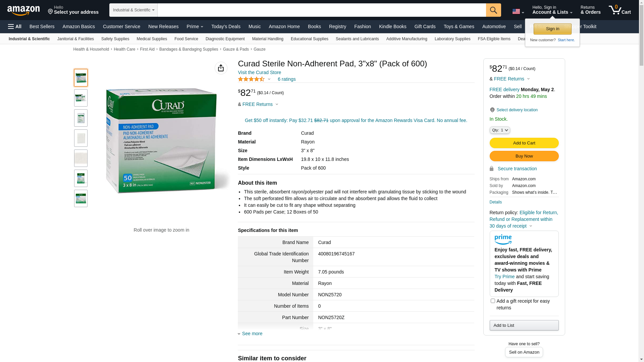The width and height of the screenshot is (644, 362).
Task: Open Today's Deals menu item
Action: point(225,26)
